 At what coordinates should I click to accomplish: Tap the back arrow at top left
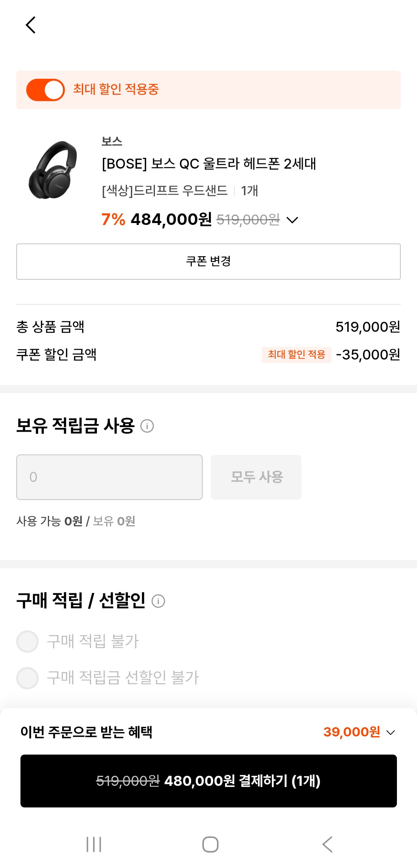[31, 25]
